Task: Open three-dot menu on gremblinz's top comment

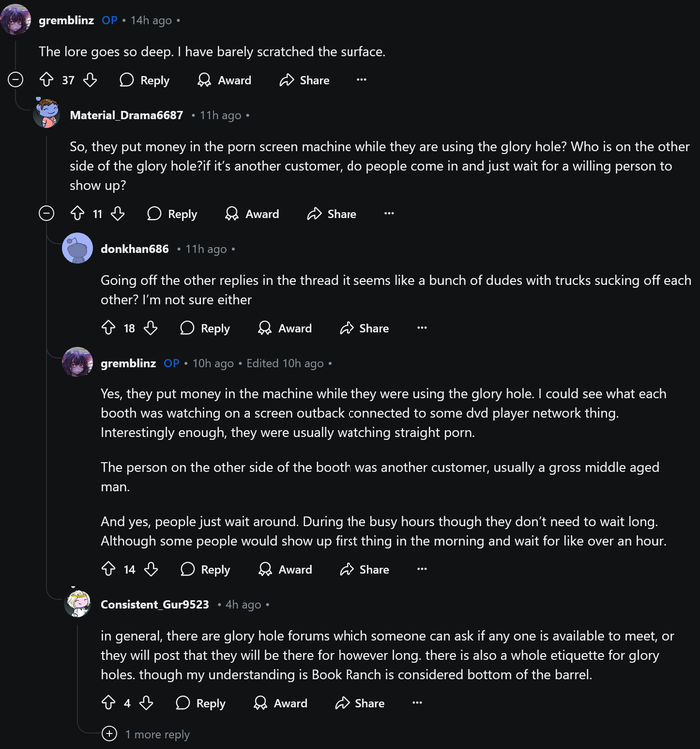Action: tap(361, 80)
